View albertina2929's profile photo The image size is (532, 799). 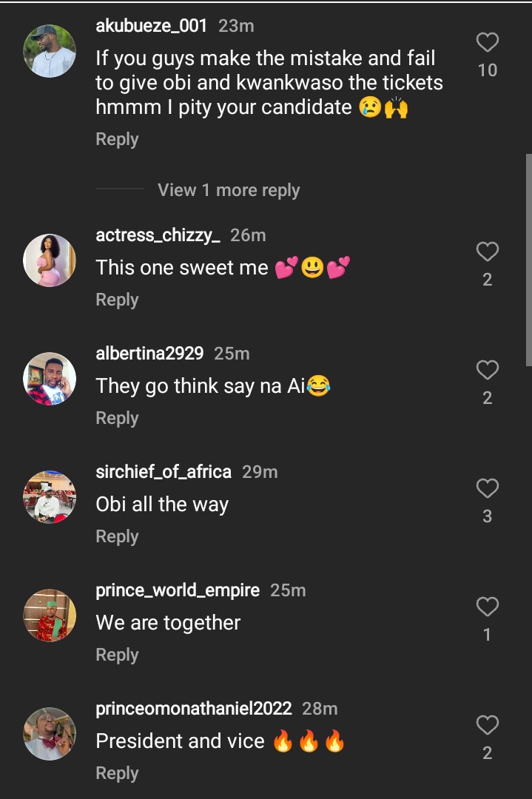click(50, 379)
